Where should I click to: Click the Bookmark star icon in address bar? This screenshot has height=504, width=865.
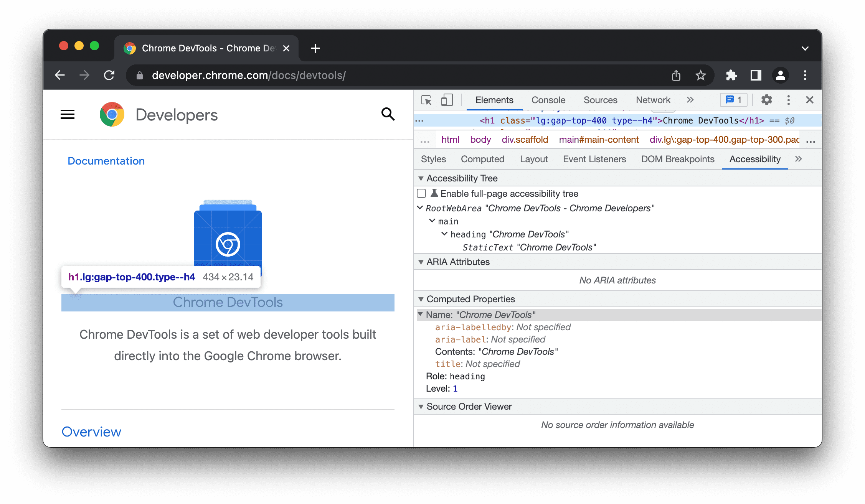tap(702, 75)
